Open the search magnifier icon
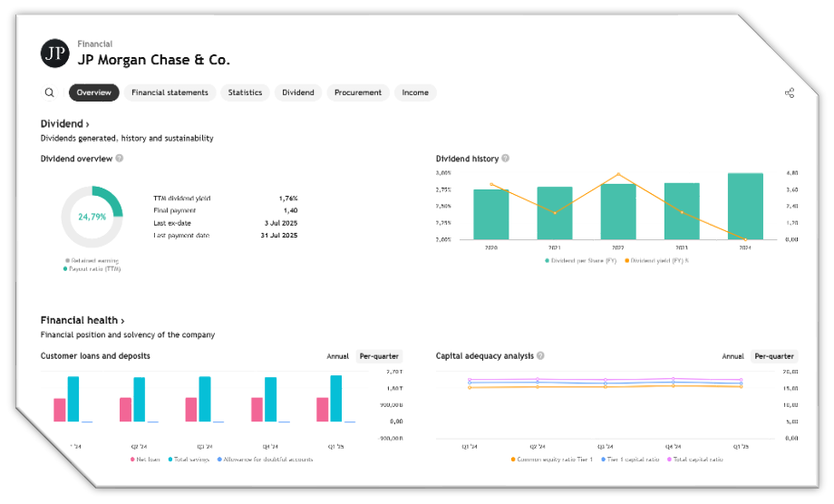Image resolution: width=834 pixels, height=504 pixels. click(50, 92)
